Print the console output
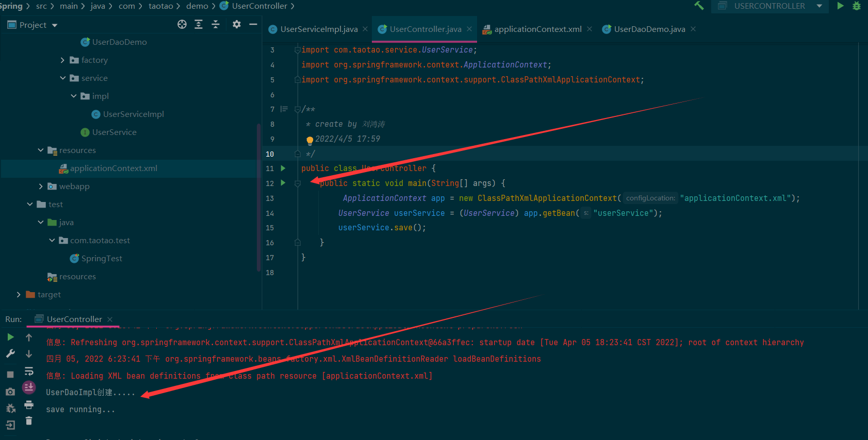The image size is (868, 440). pyautogui.click(x=29, y=404)
